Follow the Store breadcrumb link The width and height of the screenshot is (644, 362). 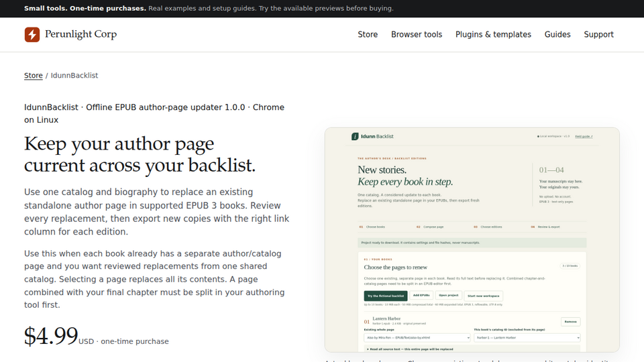[x=34, y=76]
